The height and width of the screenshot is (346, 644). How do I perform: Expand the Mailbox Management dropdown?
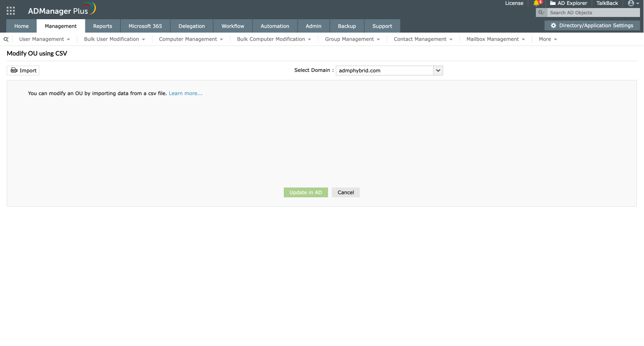coord(496,39)
